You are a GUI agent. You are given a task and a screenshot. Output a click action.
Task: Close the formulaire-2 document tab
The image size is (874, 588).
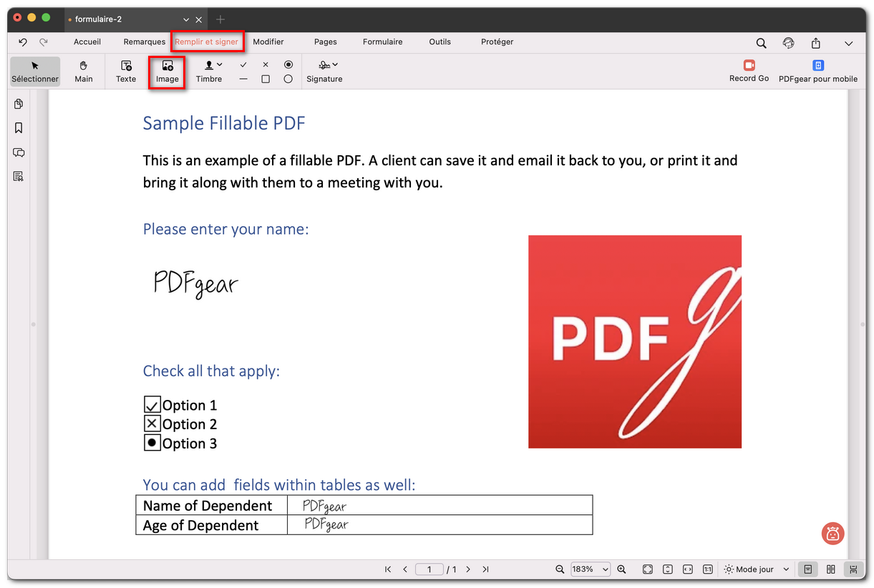coord(199,20)
